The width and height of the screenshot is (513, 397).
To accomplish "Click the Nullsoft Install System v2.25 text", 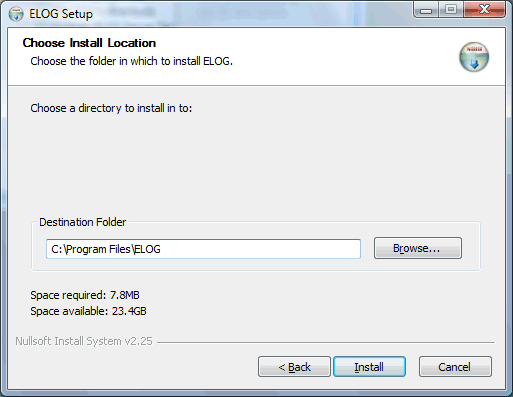I will tap(84, 341).
